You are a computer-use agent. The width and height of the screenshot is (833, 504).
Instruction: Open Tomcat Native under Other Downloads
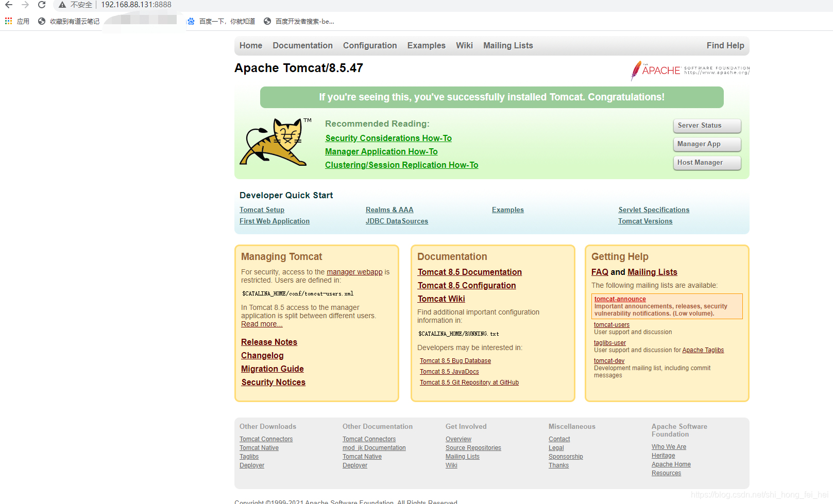(x=259, y=448)
